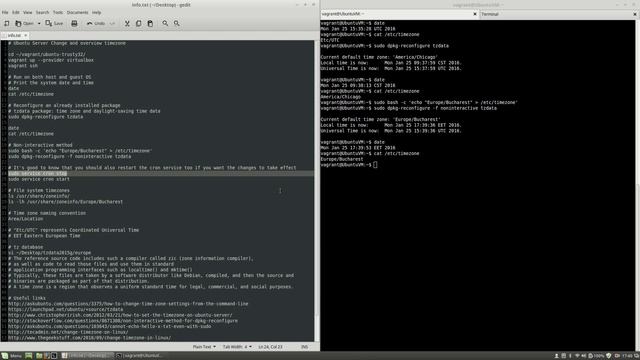Open the Tab Width dropdown
Image resolution: width=640 pixels, height=360 pixels.
237,347
